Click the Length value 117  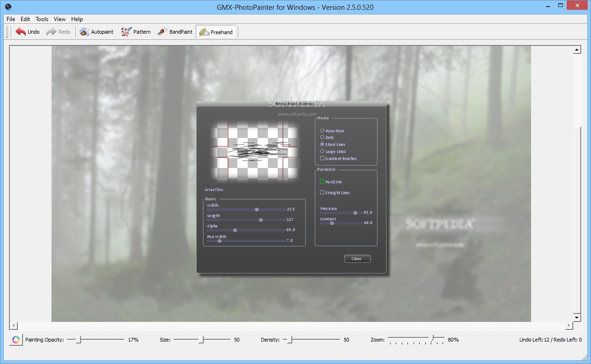[290, 219]
